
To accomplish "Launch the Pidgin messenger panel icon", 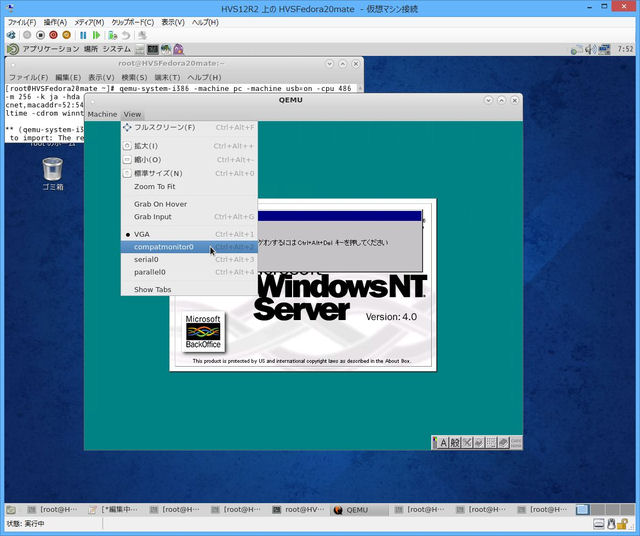I will point(178,49).
